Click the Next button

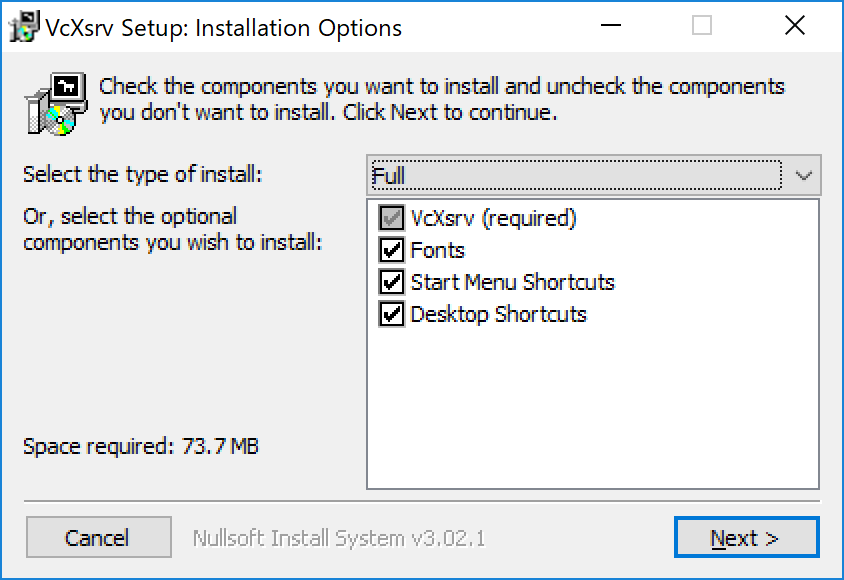[x=747, y=537]
